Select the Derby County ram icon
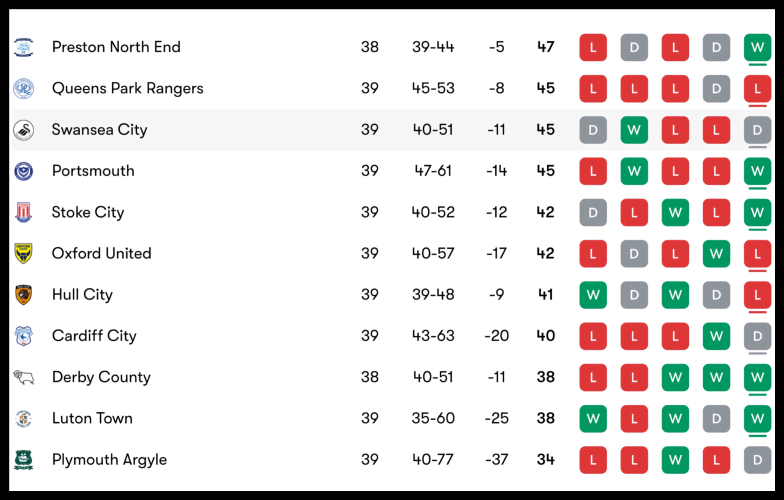Screen dimensions: 784x500 tap(23, 377)
